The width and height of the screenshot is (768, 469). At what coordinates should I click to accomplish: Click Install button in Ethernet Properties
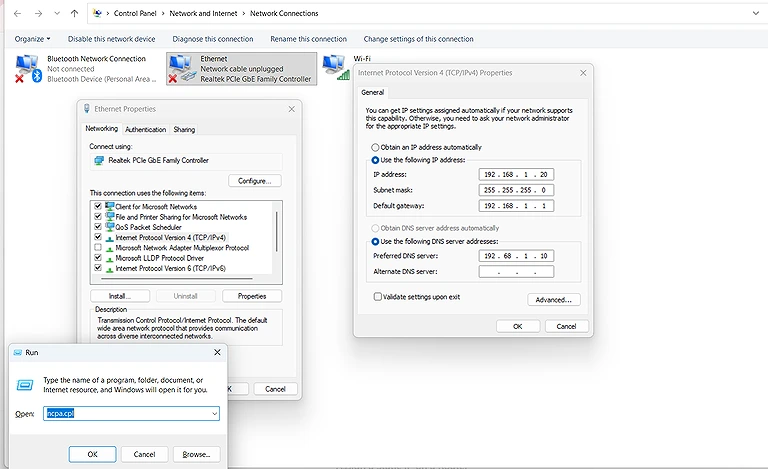pyautogui.click(x=120, y=296)
